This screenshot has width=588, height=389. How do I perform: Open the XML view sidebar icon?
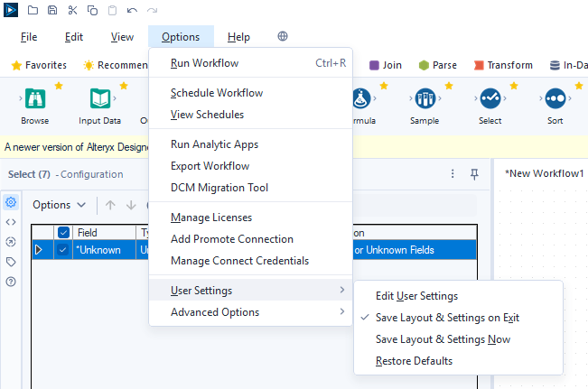(11, 222)
